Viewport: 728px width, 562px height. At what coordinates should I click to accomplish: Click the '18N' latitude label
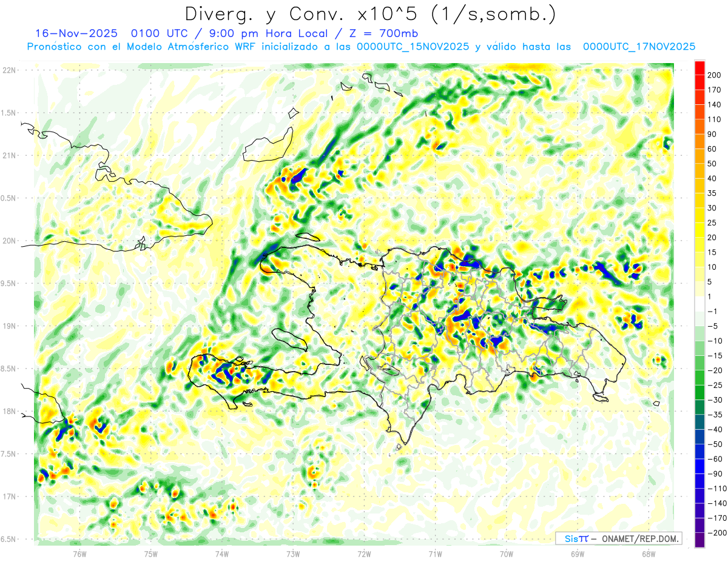pyautogui.click(x=8, y=411)
